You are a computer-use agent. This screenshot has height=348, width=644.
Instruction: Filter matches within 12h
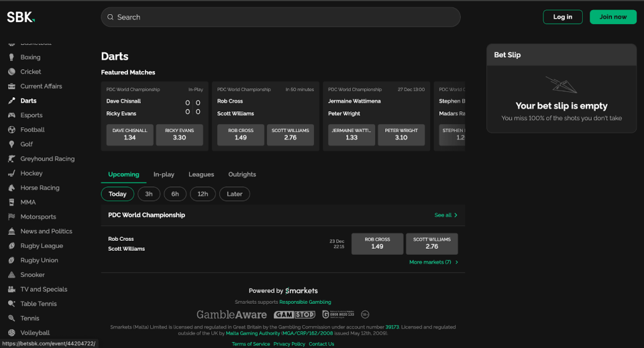click(203, 194)
